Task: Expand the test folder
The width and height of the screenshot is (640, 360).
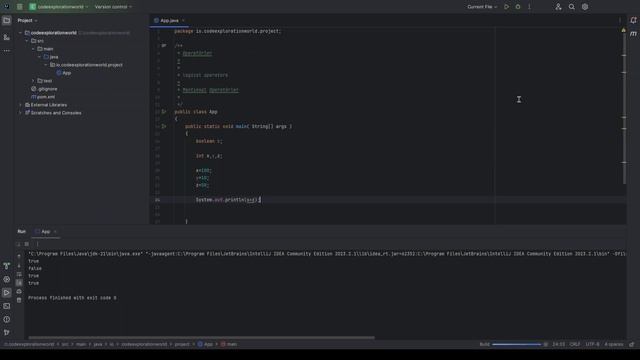Action: [x=33, y=81]
